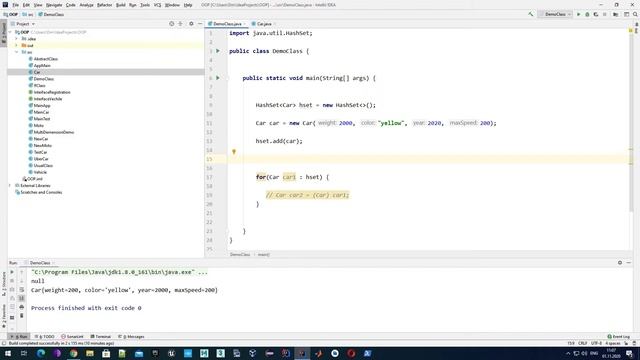The image size is (640, 360).
Task: Click the Build Project hammer icon
Action: tap(530, 14)
